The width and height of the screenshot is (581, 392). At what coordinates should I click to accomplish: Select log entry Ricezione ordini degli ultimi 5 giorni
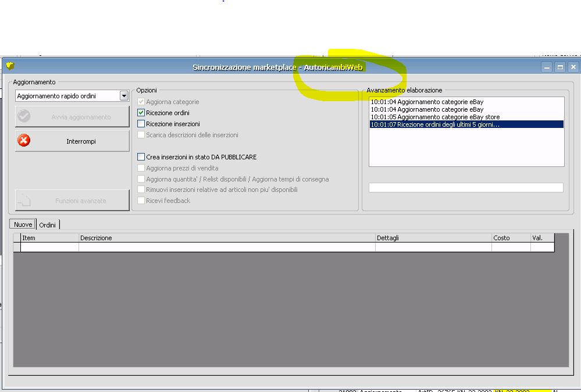[466, 124]
